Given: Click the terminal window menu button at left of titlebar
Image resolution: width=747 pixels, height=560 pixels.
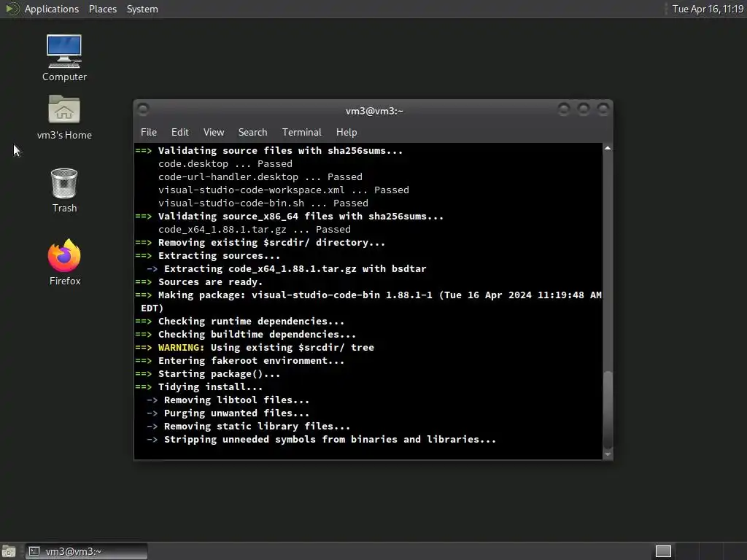Looking at the screenshot, I should point(142,110).
